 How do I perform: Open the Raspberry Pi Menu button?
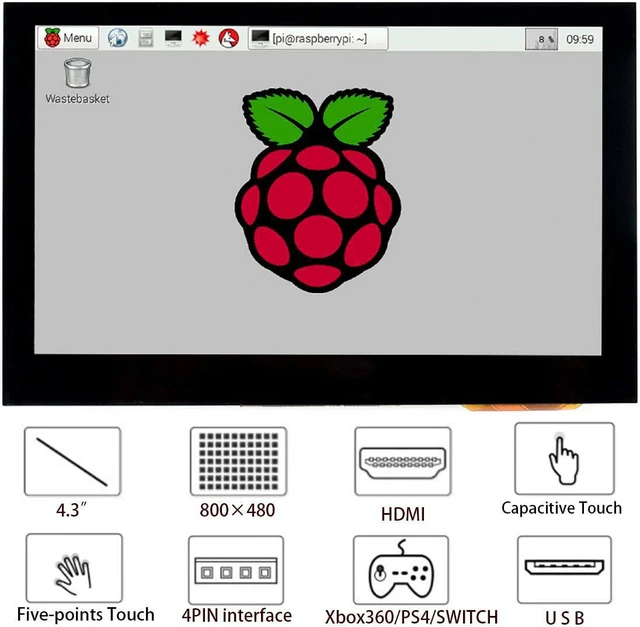pyautogui.click(x=68, y=38)
